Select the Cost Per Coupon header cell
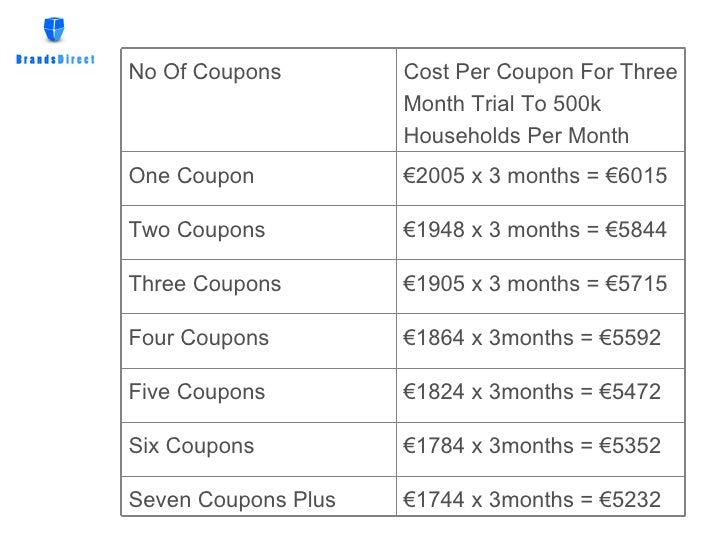 click(x=540, y=100)
